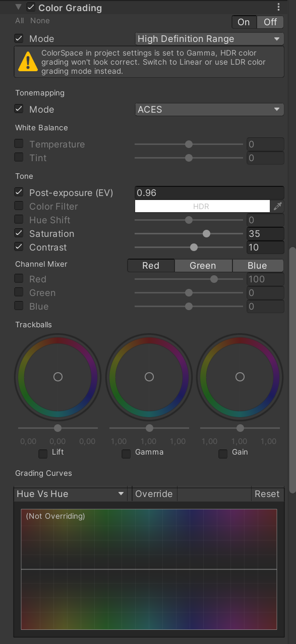Open the ACES tonemapping dropdown

coord(209,109)
